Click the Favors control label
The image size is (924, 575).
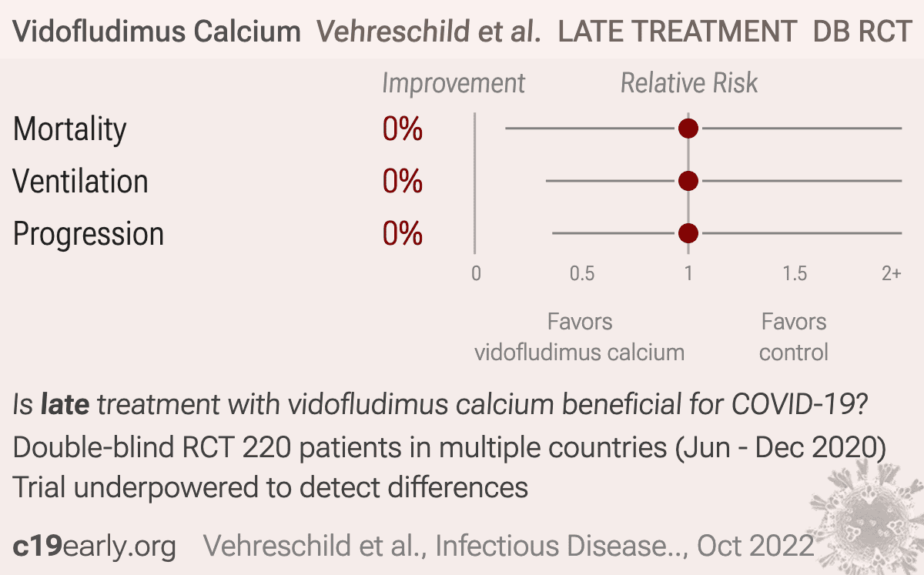click(x=794, y=337)
